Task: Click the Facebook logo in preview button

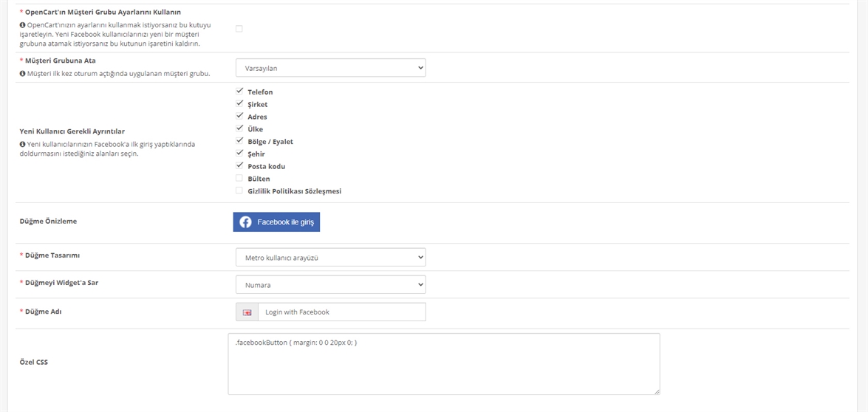Action: coord(246,222)
